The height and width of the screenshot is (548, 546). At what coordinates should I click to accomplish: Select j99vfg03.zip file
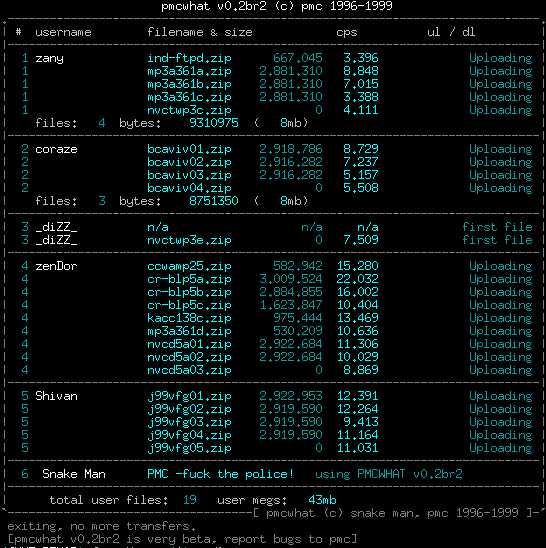point(189,422)
